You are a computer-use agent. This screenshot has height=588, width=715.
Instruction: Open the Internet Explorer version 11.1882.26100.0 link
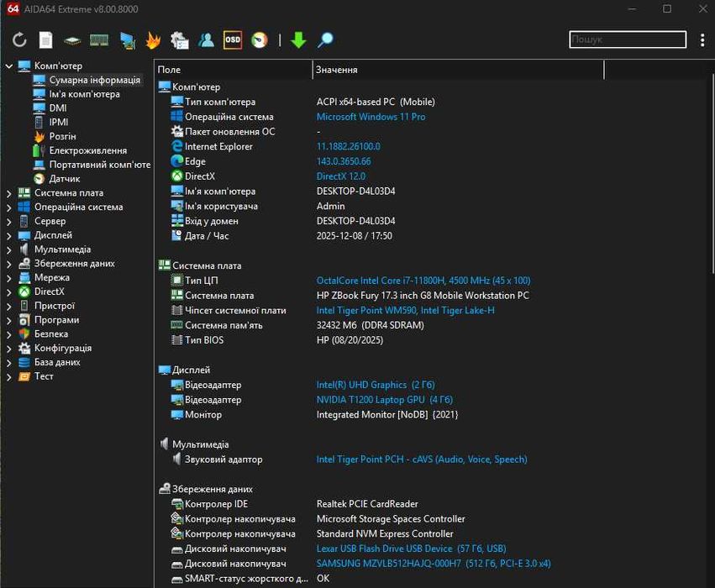pyautogui.click(x=349, y=146)
